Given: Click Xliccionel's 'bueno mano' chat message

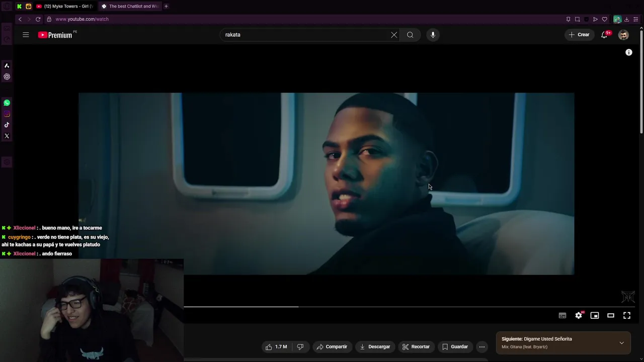Looking at the screenshot, I should (52, 228).
